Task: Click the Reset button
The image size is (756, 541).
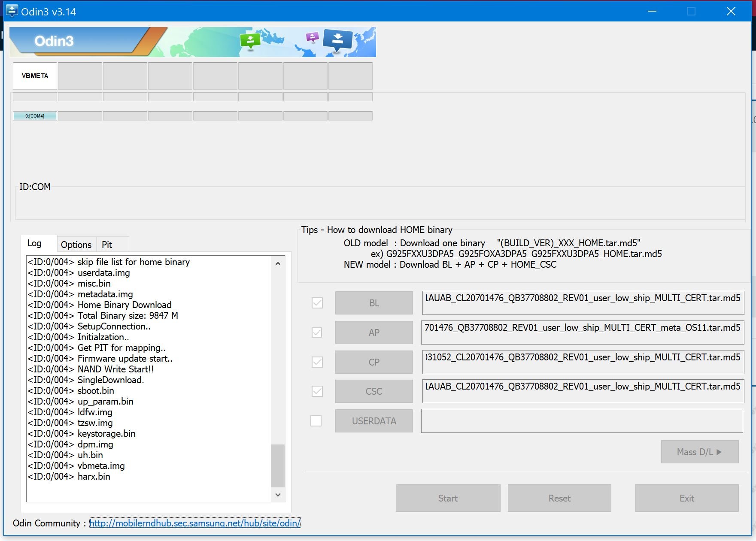Action: (559, 498)
